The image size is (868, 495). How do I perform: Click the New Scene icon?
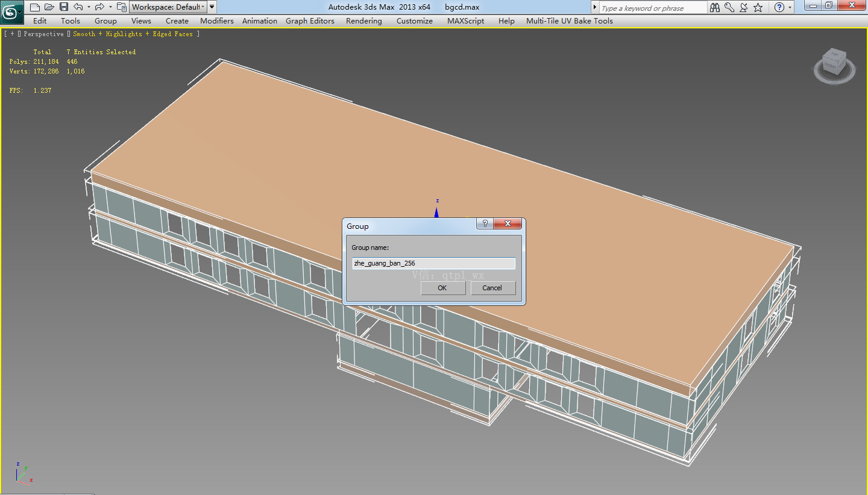pos(35,7)
